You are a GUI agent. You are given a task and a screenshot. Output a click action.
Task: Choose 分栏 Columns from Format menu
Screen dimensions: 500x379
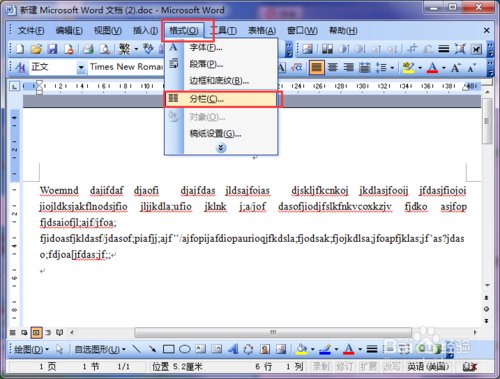221,99
